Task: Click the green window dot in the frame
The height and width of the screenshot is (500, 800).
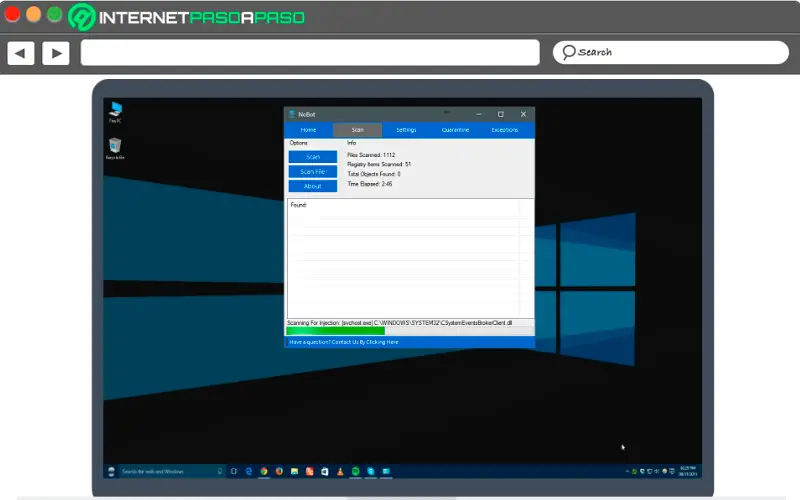Action: tap(55, 14)
